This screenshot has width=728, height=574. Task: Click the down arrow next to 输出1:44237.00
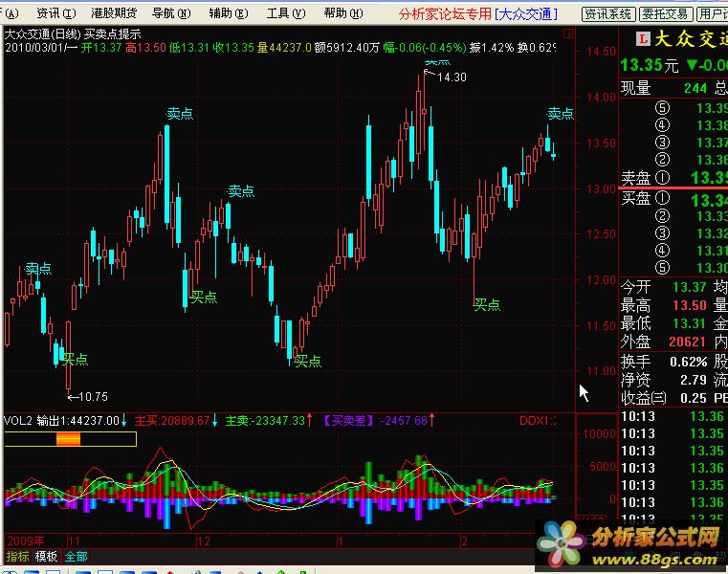tap(124, 421)
